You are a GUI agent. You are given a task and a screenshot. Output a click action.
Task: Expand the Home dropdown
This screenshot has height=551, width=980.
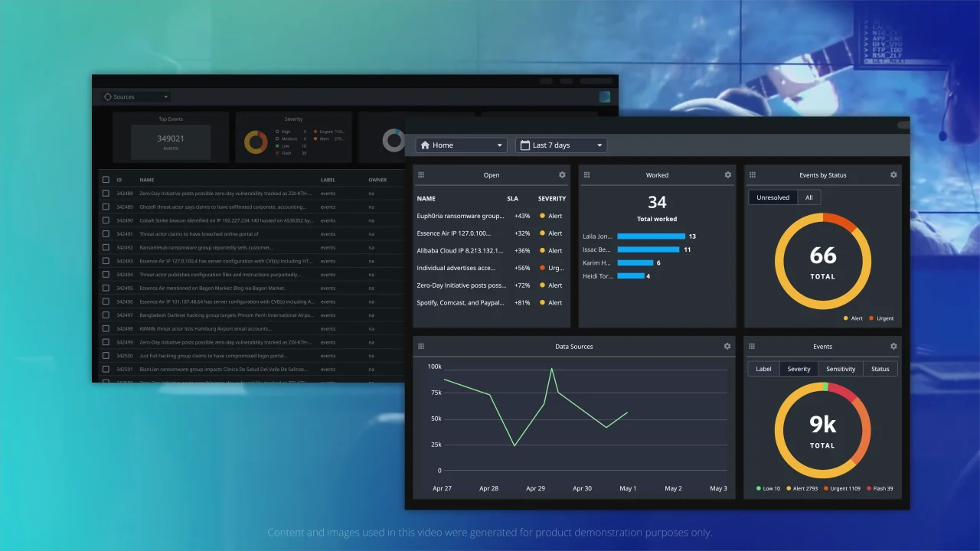pyautogui.click(x=462, y=145)
